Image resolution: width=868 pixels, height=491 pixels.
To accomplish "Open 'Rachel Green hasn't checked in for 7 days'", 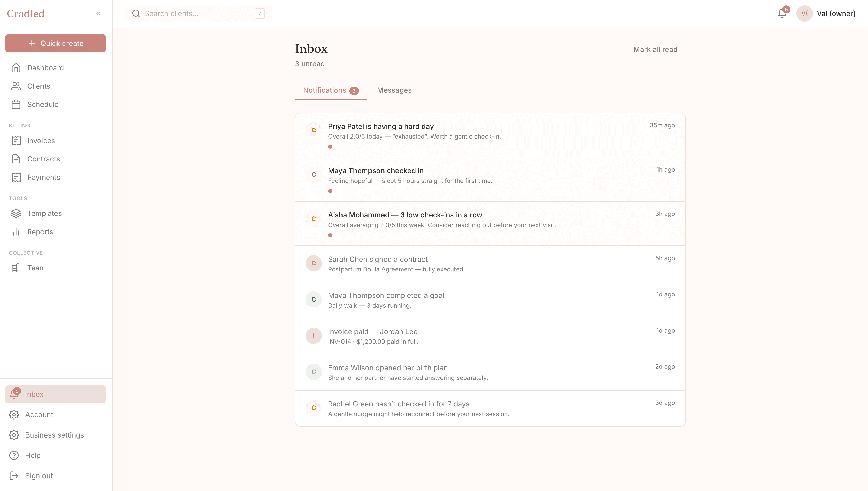I will click(x=490, y=408).
